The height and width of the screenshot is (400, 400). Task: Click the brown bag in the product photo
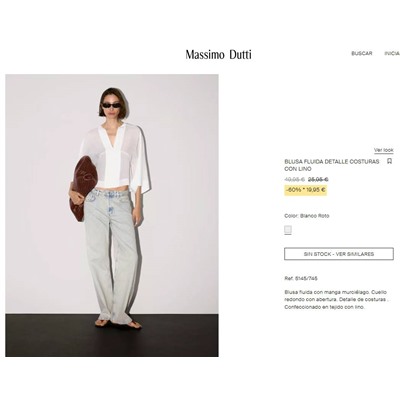pyautogui.click(x=83, y=187)
